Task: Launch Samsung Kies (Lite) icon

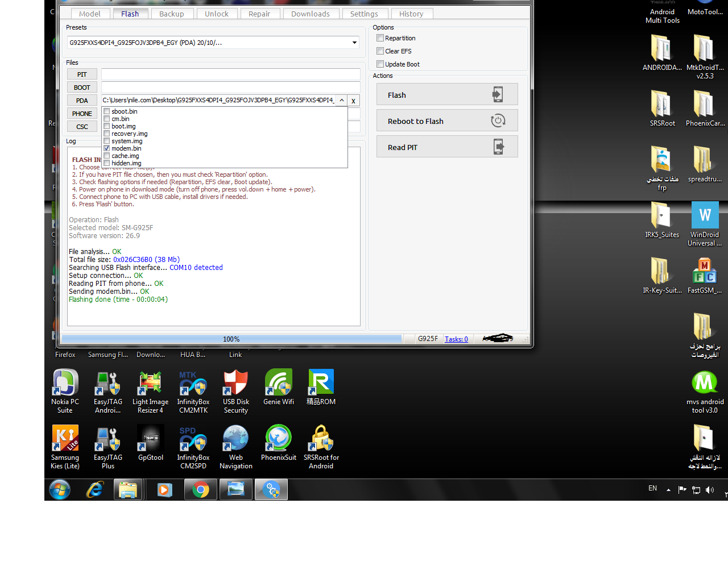Action: coord(65,446)
